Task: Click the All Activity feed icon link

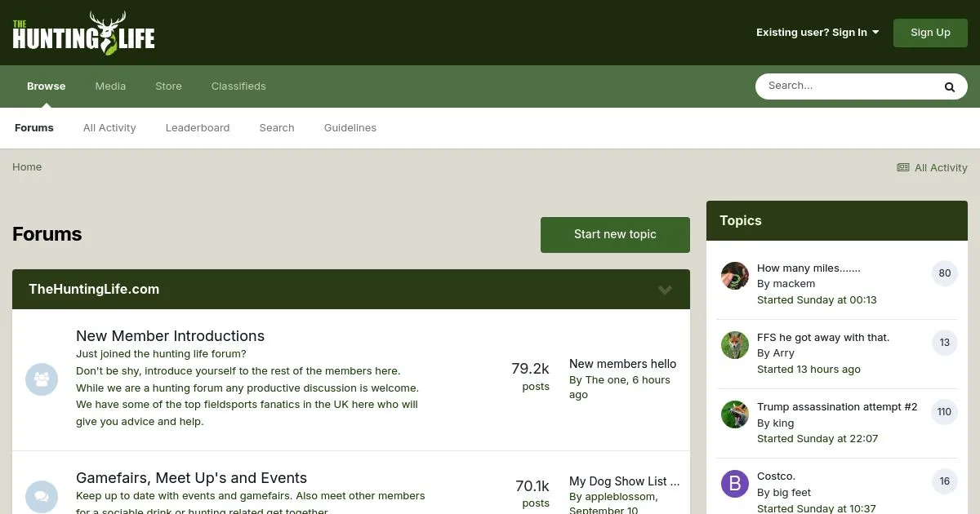Action: point(932,167)
